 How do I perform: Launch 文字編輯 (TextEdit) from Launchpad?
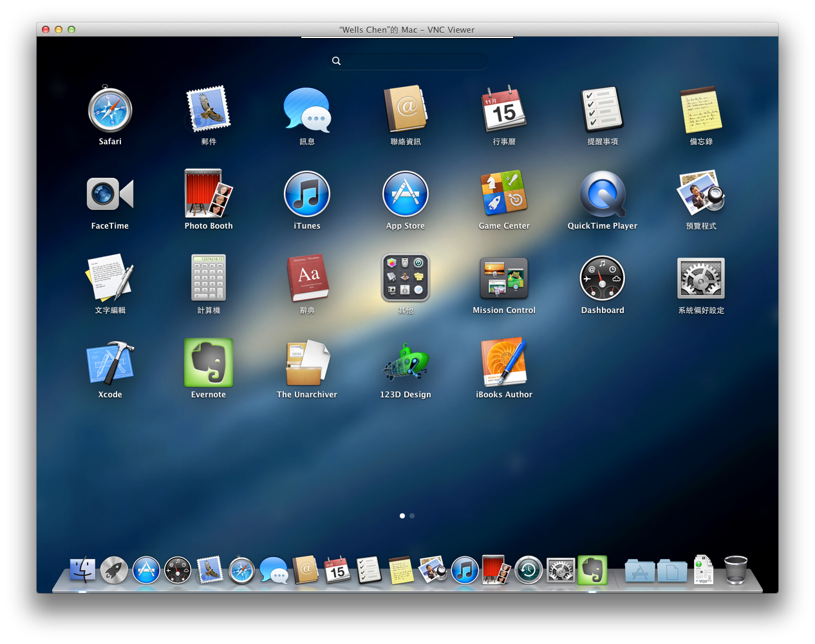[x=110, y=278]
